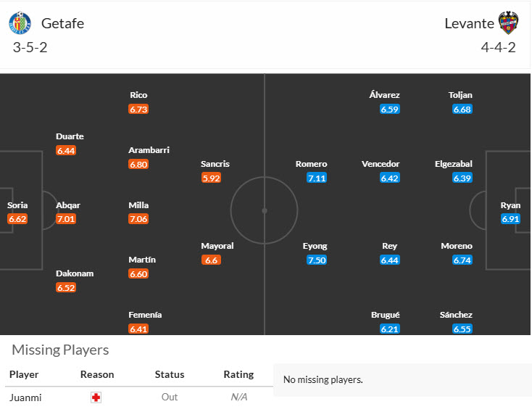Viewport: 532px width, 412px height.
Task: Select Ryan's 6.91 goalkeeper rating badge
Action: [510, 219]
